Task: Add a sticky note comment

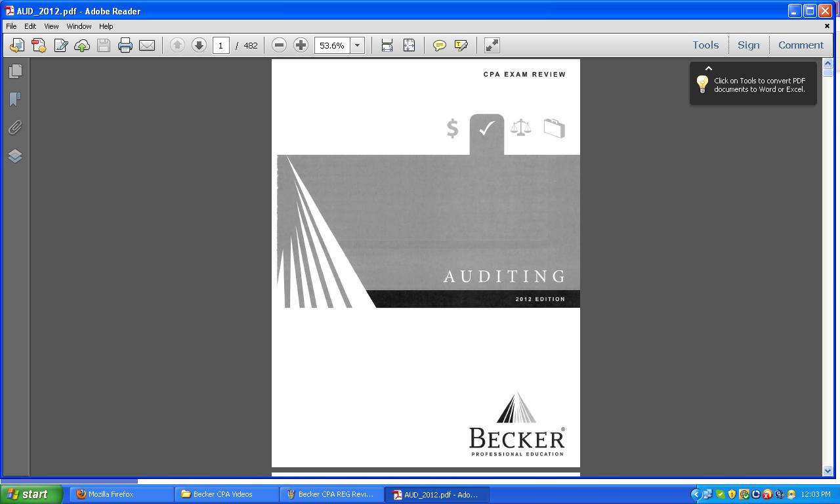Action: pyautogui.click(x=440, y=45)
